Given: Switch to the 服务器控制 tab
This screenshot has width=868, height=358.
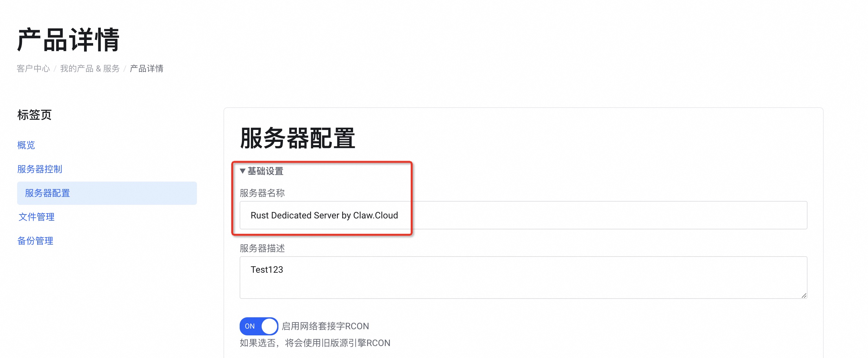Looking at the screenshot, I should pos(40,169).
